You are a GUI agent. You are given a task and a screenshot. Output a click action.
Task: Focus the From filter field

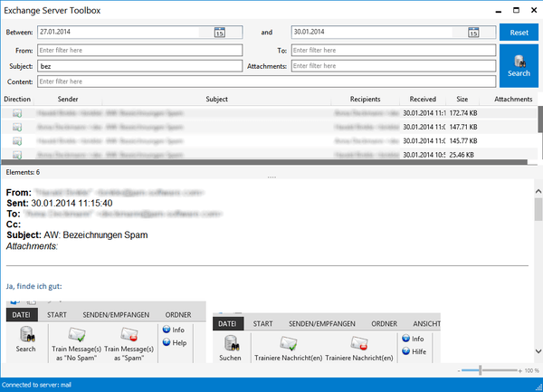coord(140,50)
